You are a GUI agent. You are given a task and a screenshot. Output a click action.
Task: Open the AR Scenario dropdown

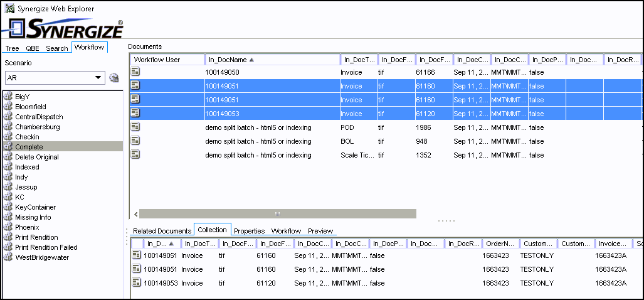point(55,78)
